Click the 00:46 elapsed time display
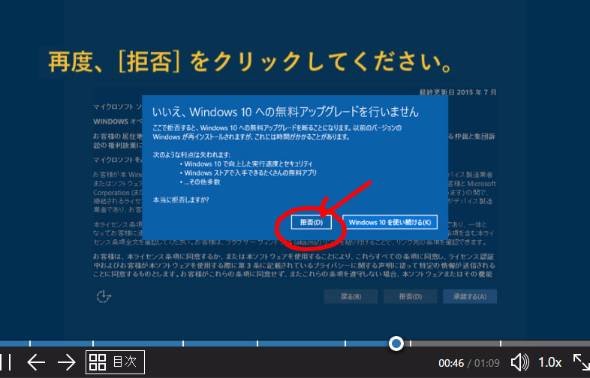Screen dimensions: 590x378 point(451,363)
